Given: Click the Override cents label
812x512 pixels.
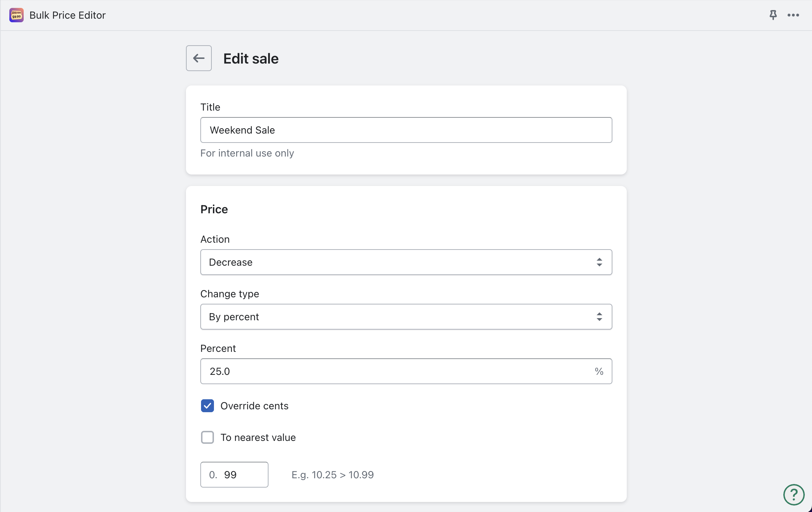Looking at the screenshot, I should [x=254, y=406].
